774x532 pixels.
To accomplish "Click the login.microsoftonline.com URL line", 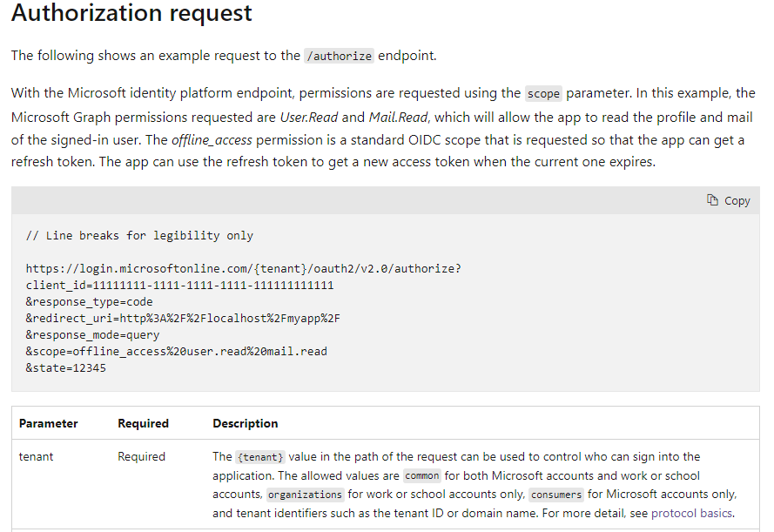I will [244, 268].
